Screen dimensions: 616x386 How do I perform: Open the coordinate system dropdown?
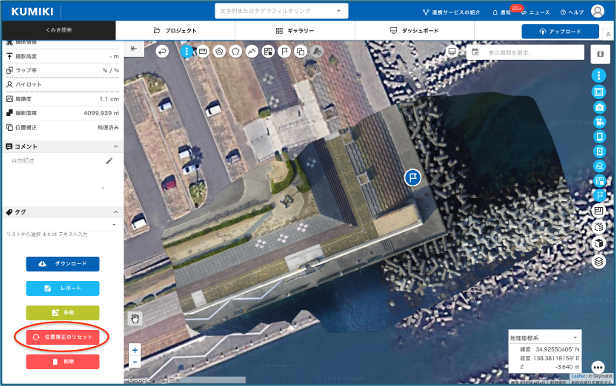pos(544,338)
